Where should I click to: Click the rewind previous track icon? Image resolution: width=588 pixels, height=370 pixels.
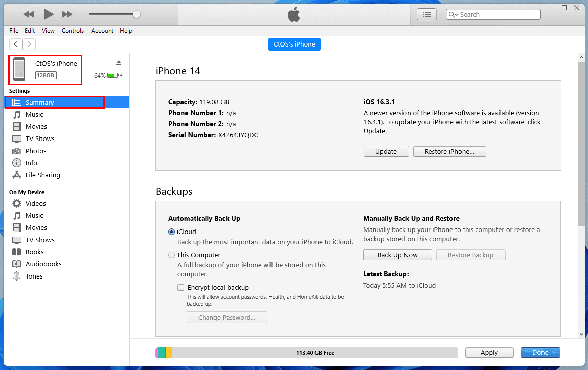[x=28, y=14]
